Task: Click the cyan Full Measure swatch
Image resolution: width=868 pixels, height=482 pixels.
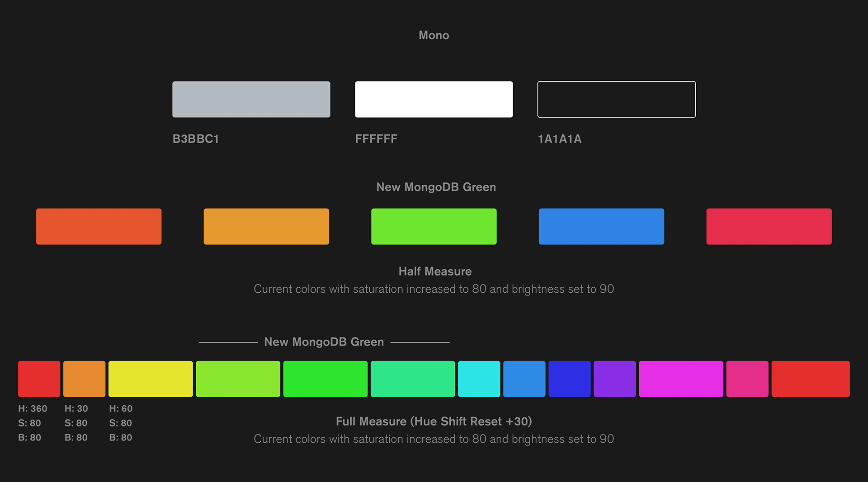Action: click(x=479, y=379)
